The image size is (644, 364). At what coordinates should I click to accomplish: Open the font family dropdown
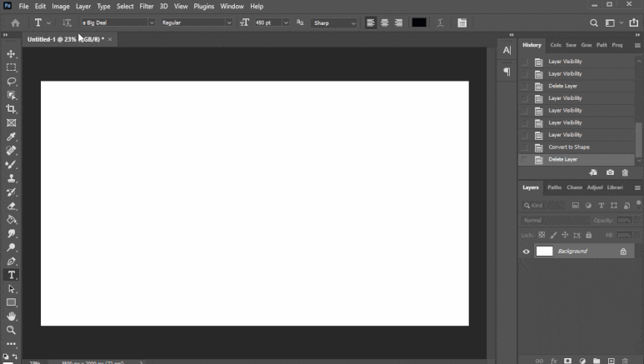pos(152,22)
